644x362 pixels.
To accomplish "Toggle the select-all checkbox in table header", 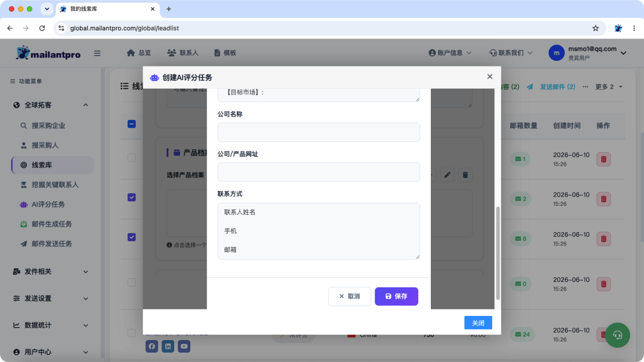I will click(131, 124).
